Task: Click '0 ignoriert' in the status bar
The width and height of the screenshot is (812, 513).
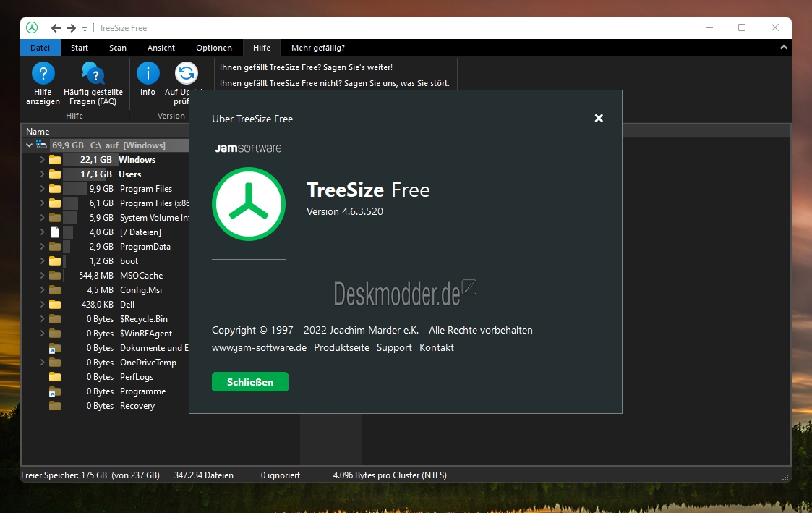Action: coord(280,475)
